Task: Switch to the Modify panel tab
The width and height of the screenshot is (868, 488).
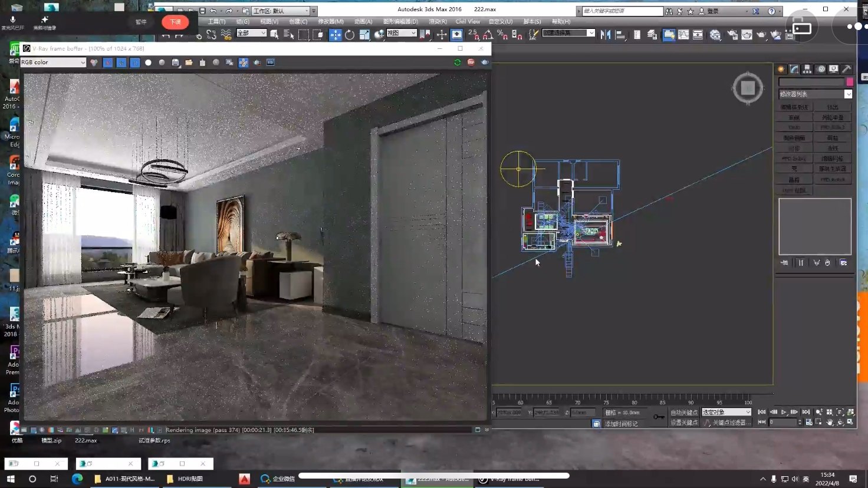Action: [794, 69]
